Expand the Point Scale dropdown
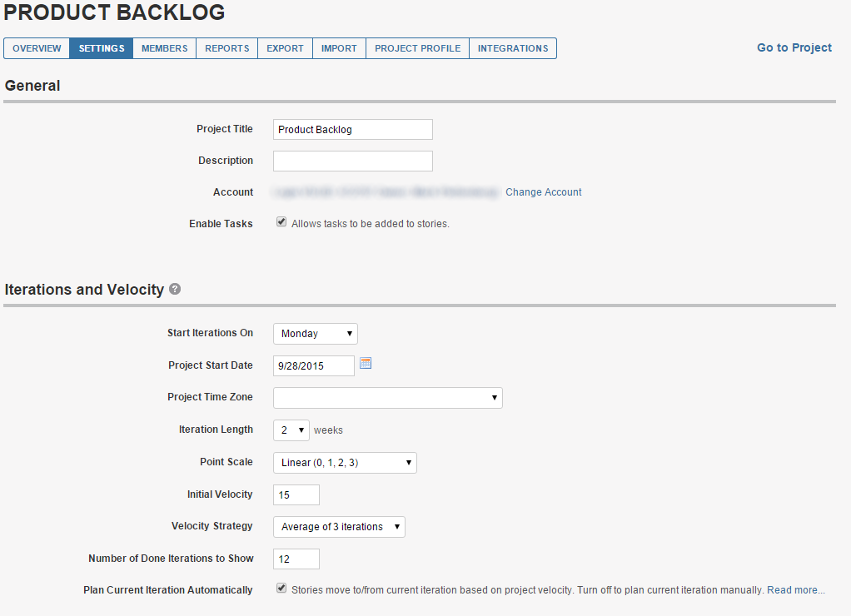This screenshot has height=616, width=851. (345, 463)
